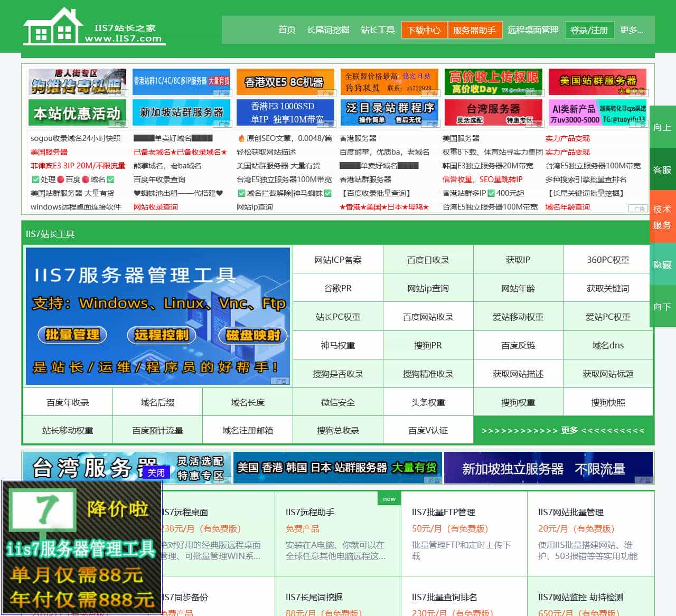Open the 域名dns tool

608,345
